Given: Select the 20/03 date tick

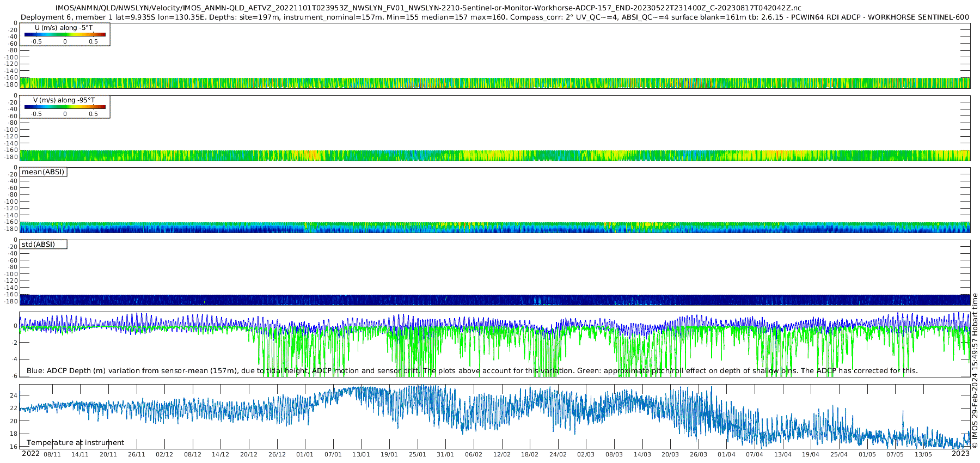Looking at the screenshot, I should tap(670, 454).
